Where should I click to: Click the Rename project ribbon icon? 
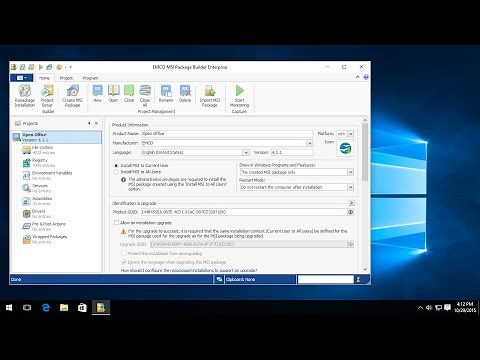pyautogui.click(x=166, y=93)
